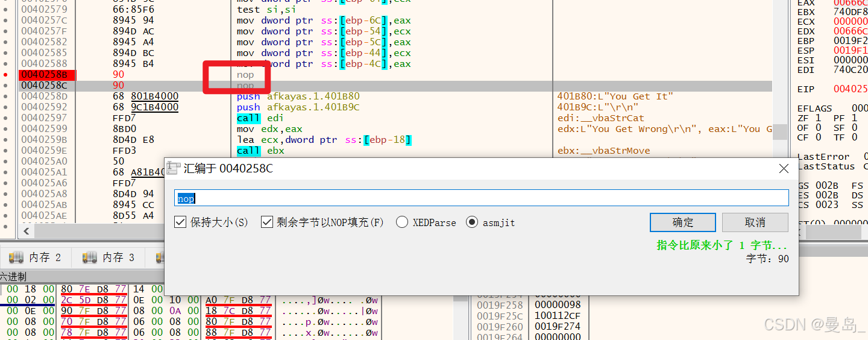Select the XEDParse radio button
This screenshot has width=868, height=340.
[x=402, y=222]
